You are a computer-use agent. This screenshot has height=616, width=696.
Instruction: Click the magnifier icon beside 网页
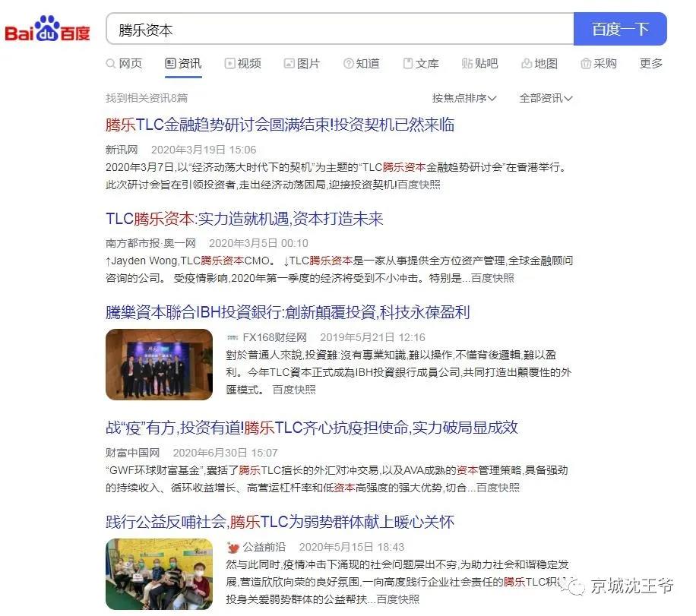coord(111,64)
